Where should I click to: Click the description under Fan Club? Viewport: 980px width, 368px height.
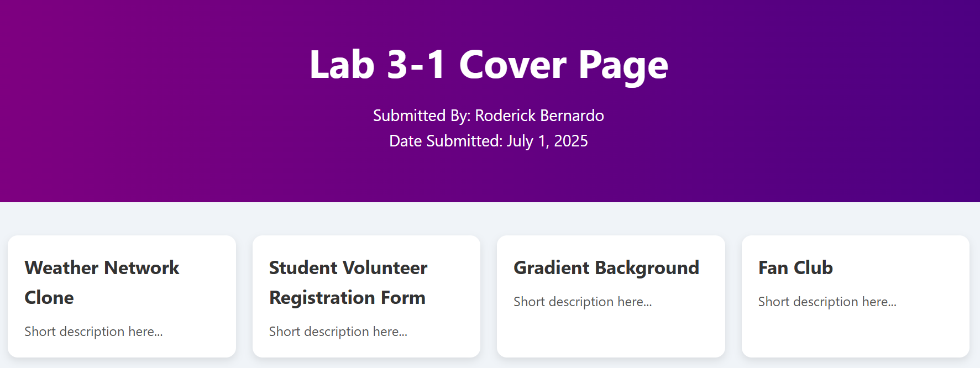(827, 302)
